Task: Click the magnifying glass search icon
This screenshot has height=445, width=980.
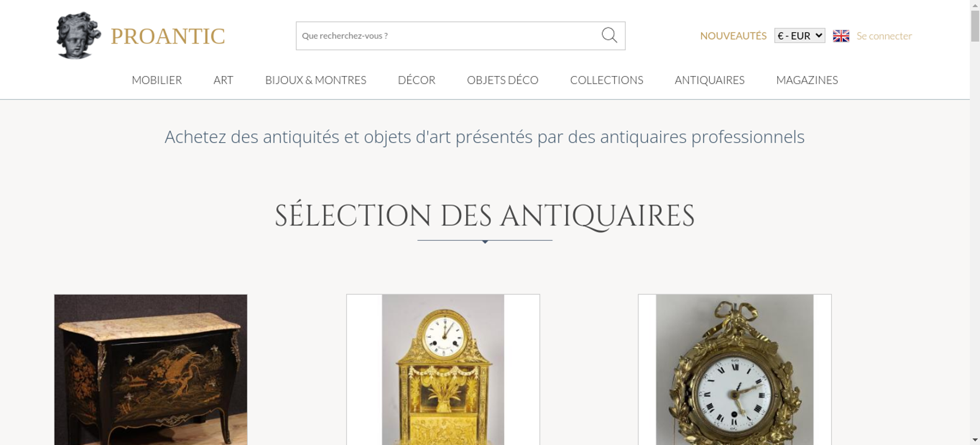Action: (609, 35)
